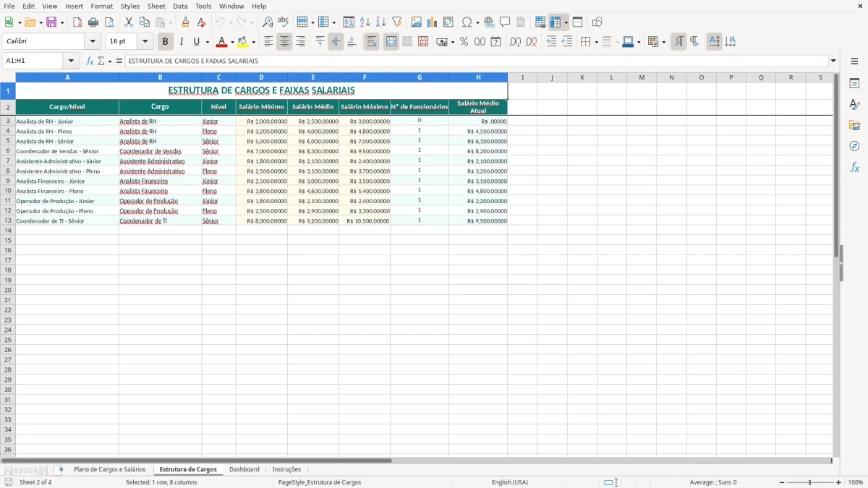Screen dimensions: 868x488
Task: Click the zoom out minus button
Action: pyautogui.click(x=782, y=482)
